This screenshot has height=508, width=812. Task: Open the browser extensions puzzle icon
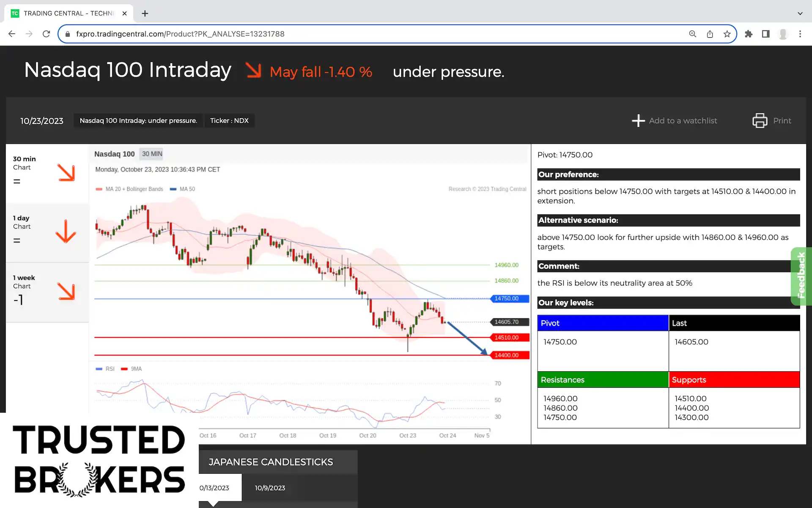tap(749, 34)
